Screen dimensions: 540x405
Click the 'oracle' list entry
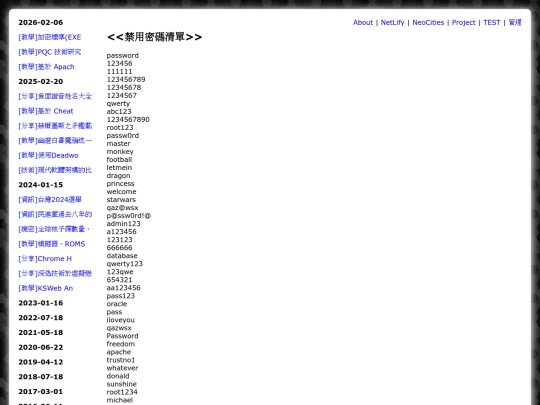coord(117,304)
